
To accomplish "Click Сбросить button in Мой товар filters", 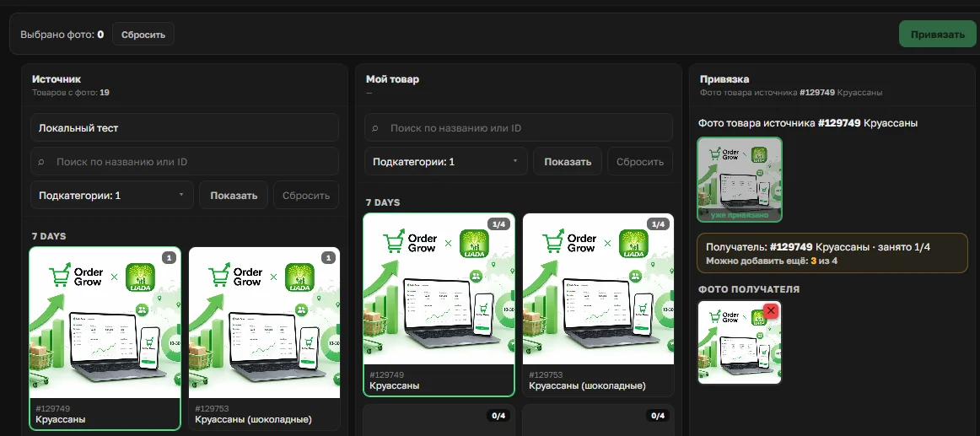I will point(640,162).
